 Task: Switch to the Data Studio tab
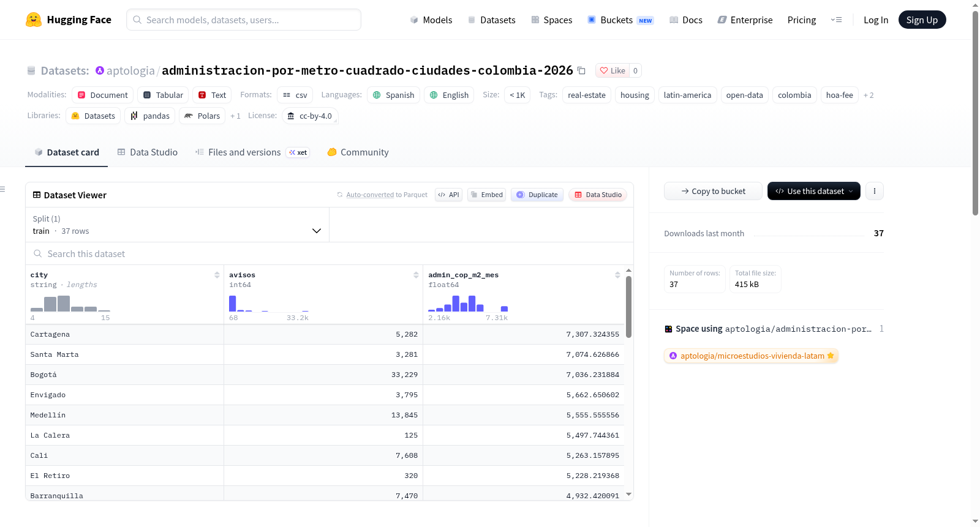pos(148,152)
